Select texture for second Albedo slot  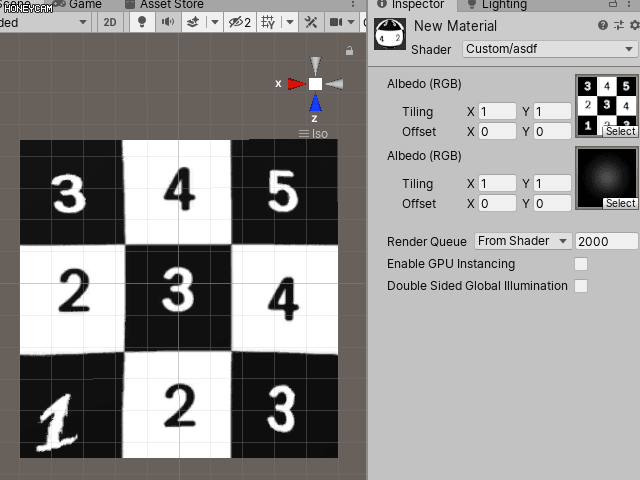click(620, 203)
